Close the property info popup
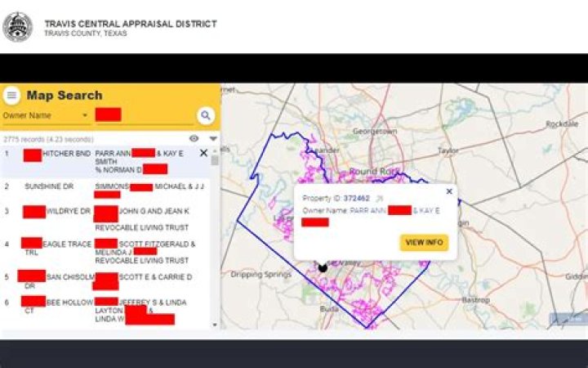 (x=449, y=191)
